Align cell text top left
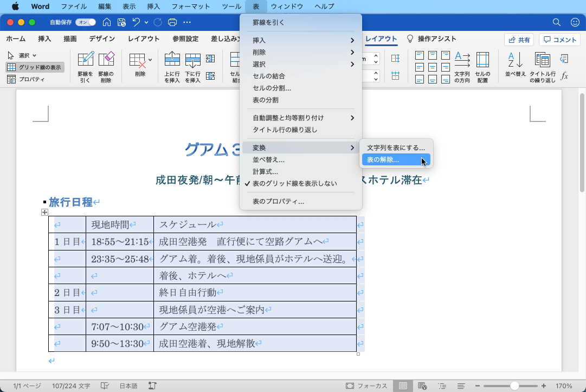The width and height of the screenshot is (586, 392). [x=420, y=56]
